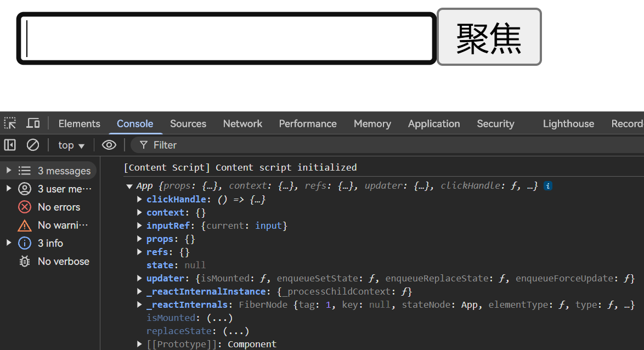The image size is (644, 350).
Task: Click the Filter funnel icon
Action: coord(143,145)
